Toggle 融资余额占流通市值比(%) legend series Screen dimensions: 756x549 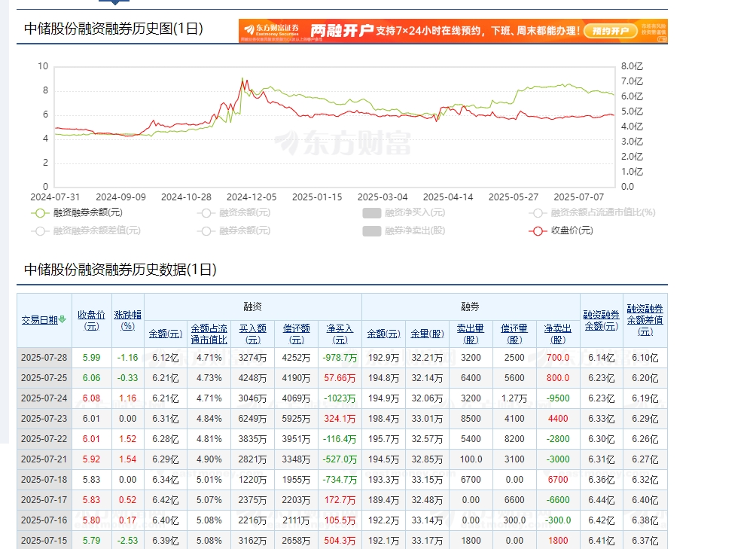pyautogui.click(x=592, y=212)
